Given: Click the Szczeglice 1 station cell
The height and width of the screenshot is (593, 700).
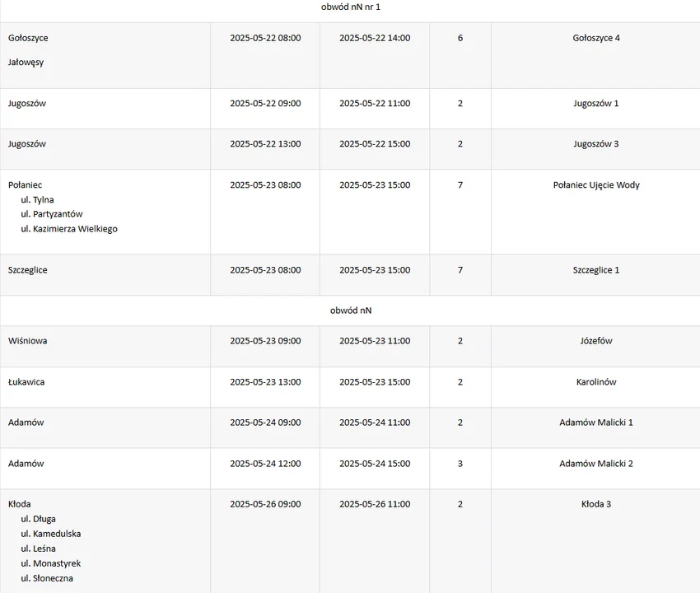Looking at the screenshot, I should [596, 270].
